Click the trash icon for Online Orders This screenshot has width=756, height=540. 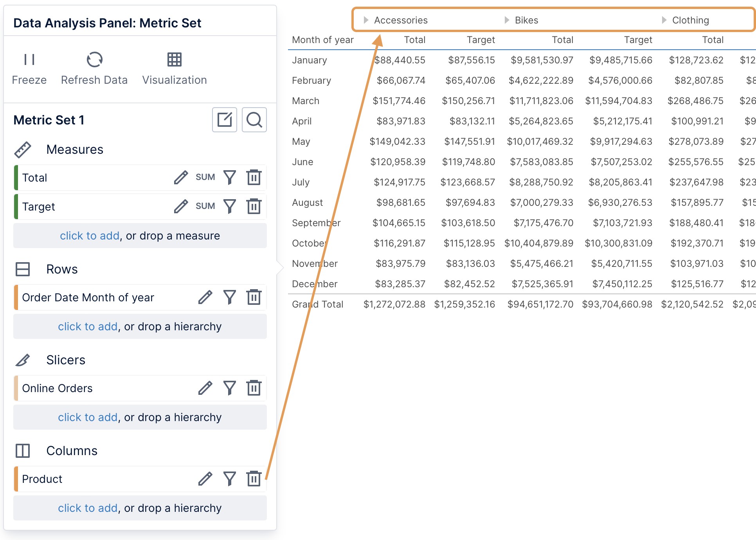pyautogui.click(x=254, y=388)
